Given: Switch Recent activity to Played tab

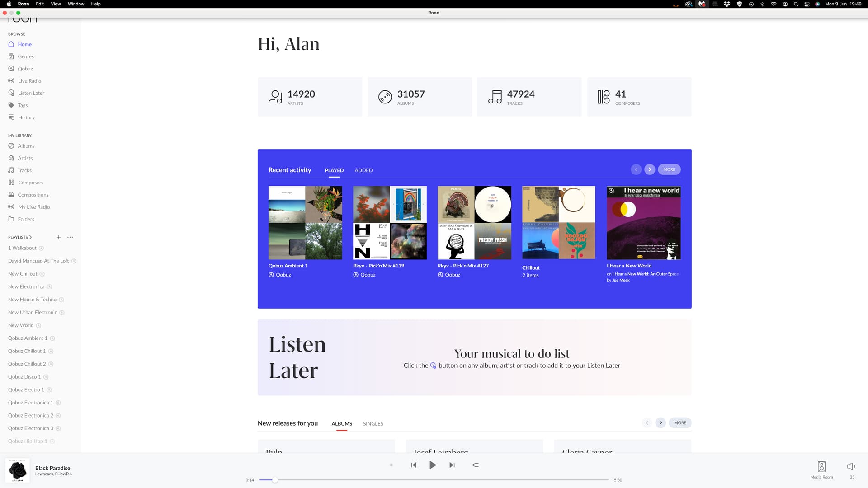Looking at the screenshot, I should [x=334, y=170].
